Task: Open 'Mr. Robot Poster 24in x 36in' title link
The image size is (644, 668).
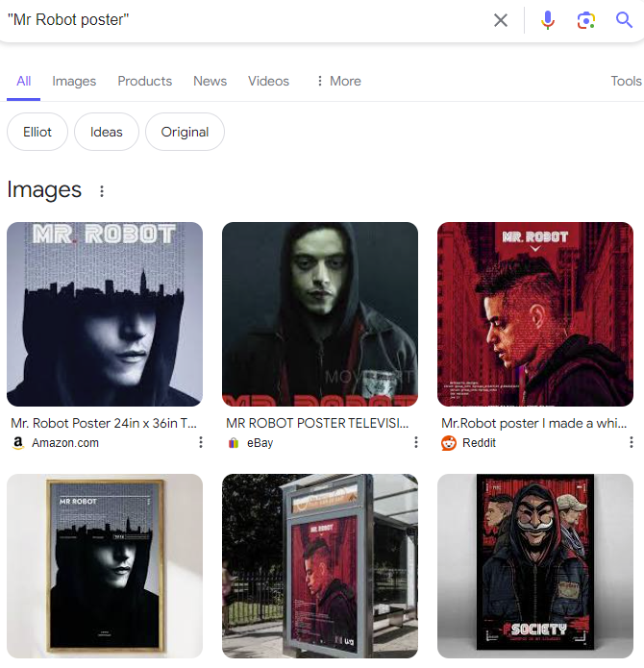Action: [x=104, y=423]
